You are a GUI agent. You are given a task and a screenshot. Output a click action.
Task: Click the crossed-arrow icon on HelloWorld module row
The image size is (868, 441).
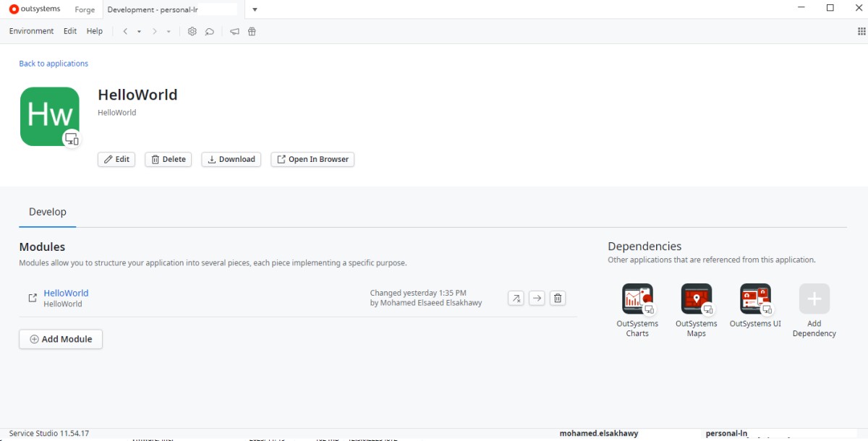tap(516, 298)
